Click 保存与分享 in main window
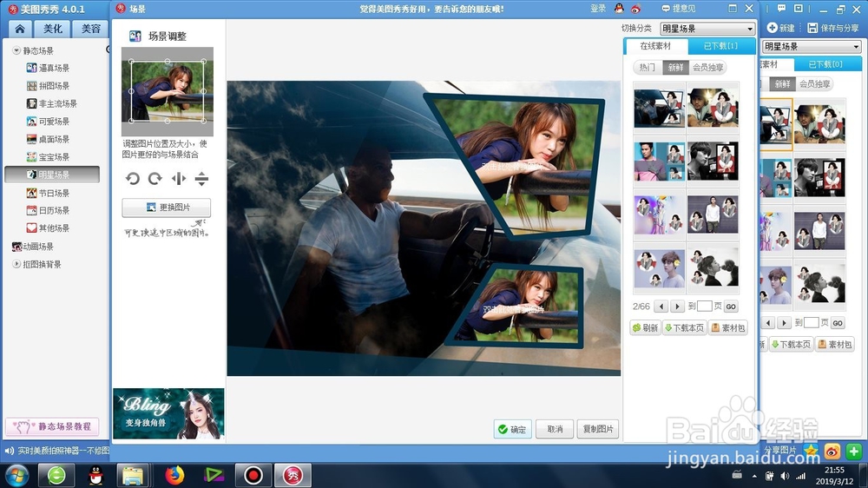Screen dimensions: 868x488 point(833,28)
